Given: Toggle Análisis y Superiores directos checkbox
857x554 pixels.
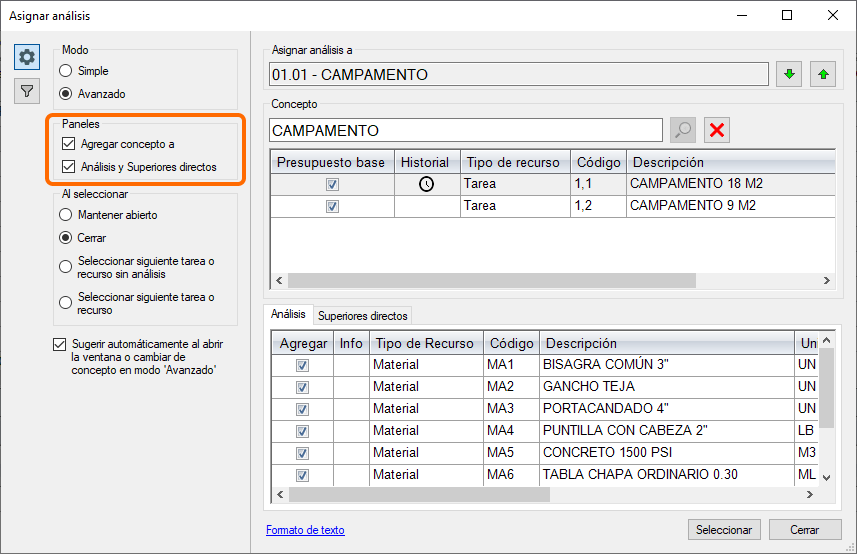Looking at the screenshot, I should (x=68, y=167).
